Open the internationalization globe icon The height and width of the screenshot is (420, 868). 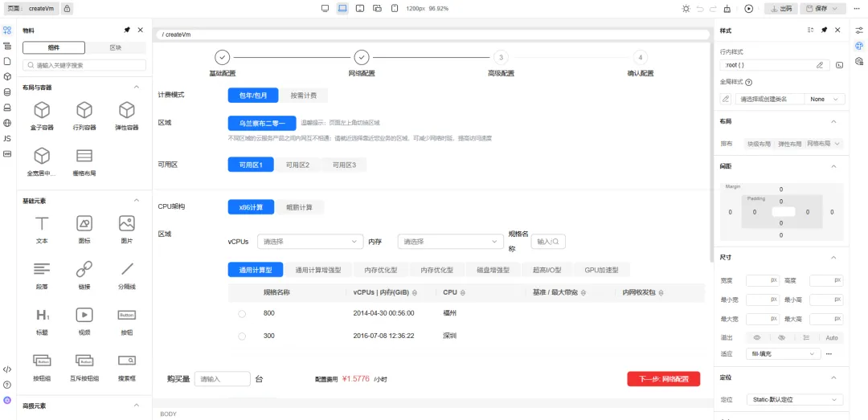click(7, 123)
